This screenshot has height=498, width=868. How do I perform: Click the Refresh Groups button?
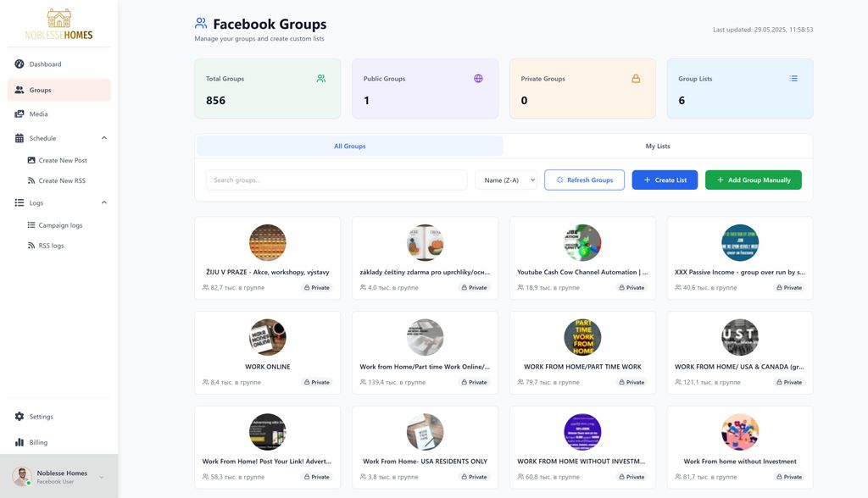[584, 180]
